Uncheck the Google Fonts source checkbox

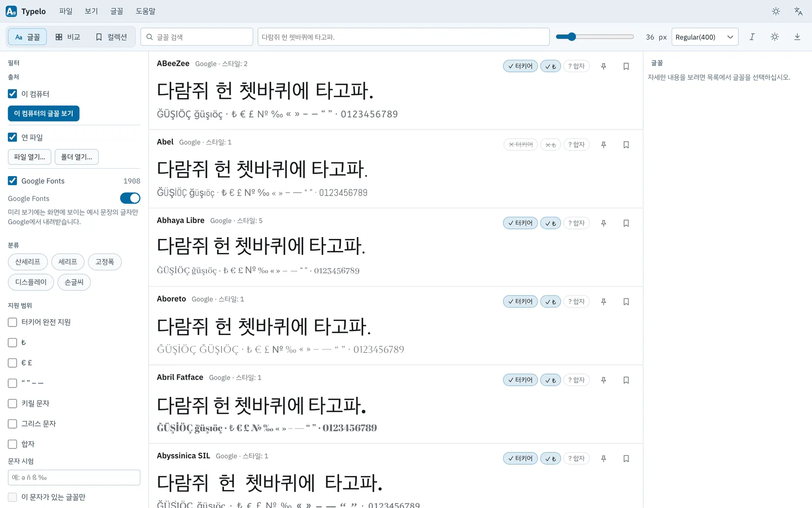(13, 181)
